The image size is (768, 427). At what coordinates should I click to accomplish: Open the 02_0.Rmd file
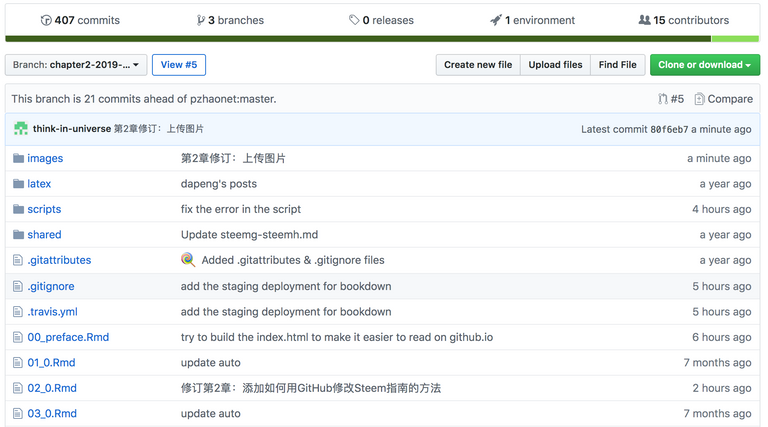pos(52,388)
